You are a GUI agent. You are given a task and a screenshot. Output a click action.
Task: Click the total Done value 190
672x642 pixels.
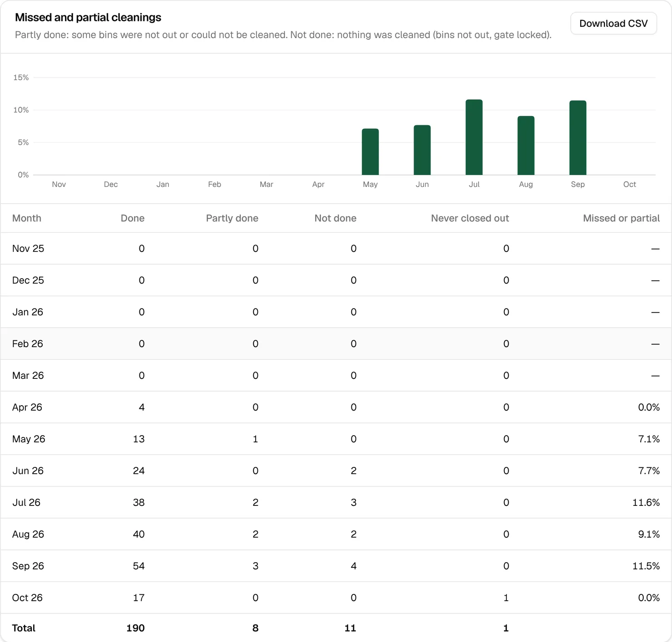click(x=135, y=628)
